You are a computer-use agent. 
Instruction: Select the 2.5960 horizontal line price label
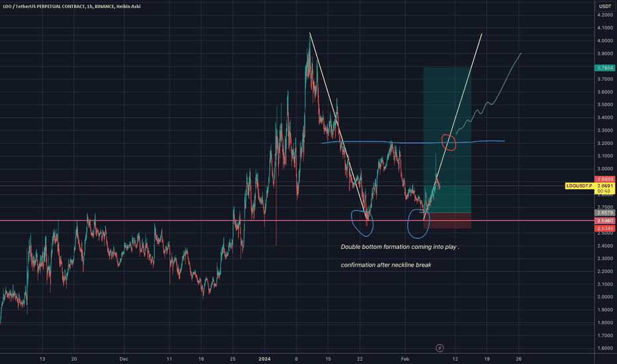click(x=605, y=221)
